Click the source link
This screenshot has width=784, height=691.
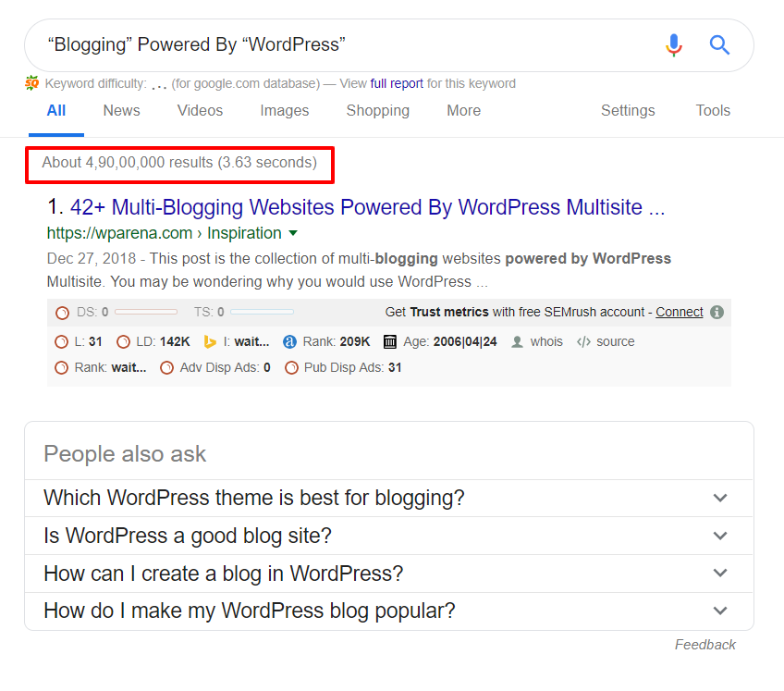point(616,341)
